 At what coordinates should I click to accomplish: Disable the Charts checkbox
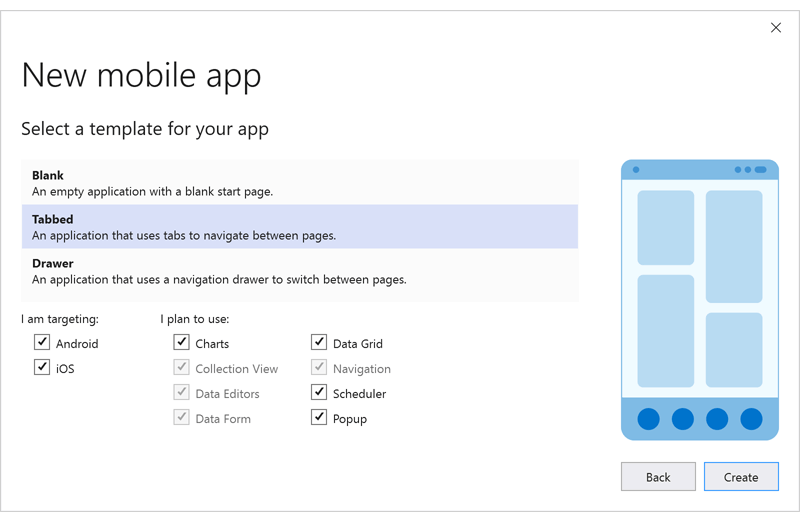[x=182, y=343]
